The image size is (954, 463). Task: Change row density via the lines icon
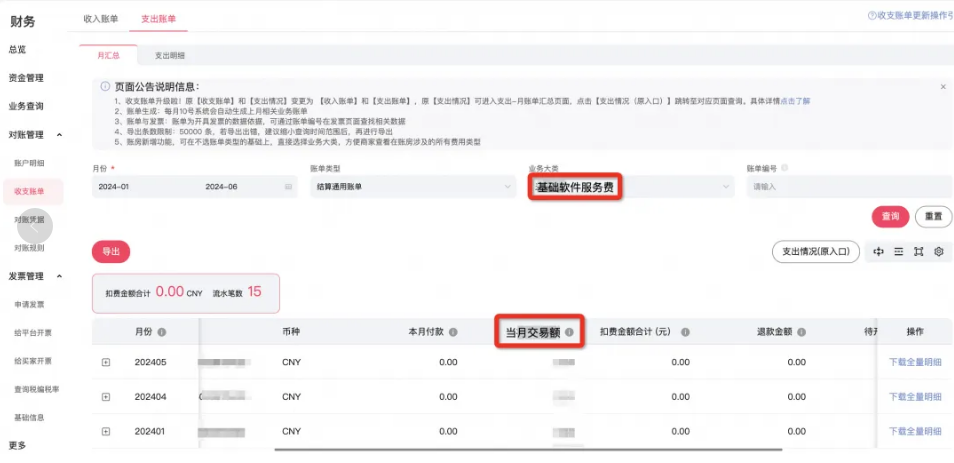[x=899, y=251]
